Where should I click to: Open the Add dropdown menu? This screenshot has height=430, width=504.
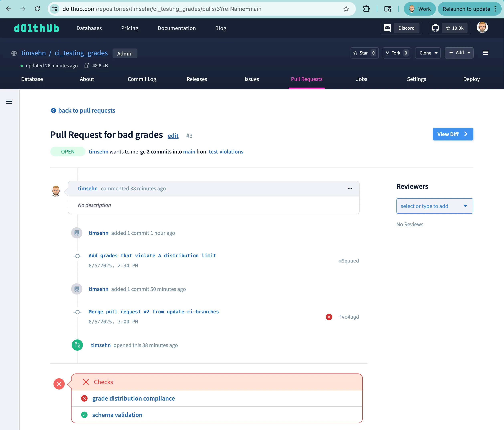pyautogui.click(x=459, y=52)
